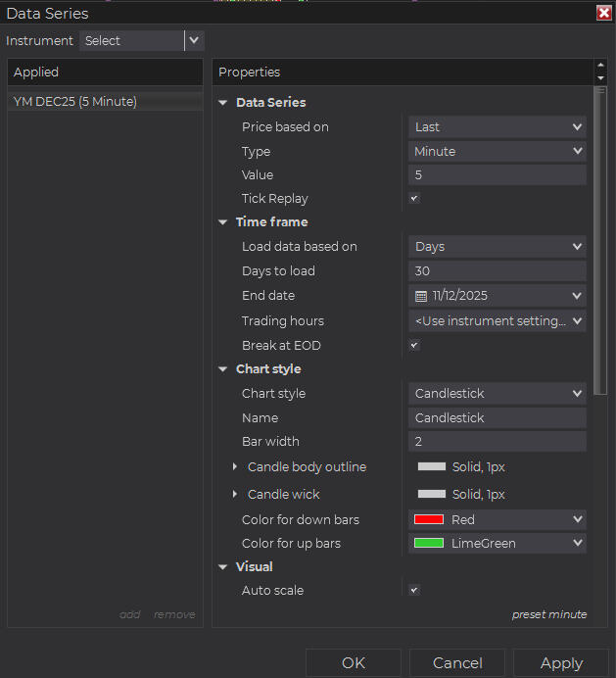The width and height of the screenshot is (616, 678).
Task: Toggle the Tick Replay checkbox
Action: tap(414, 199)
